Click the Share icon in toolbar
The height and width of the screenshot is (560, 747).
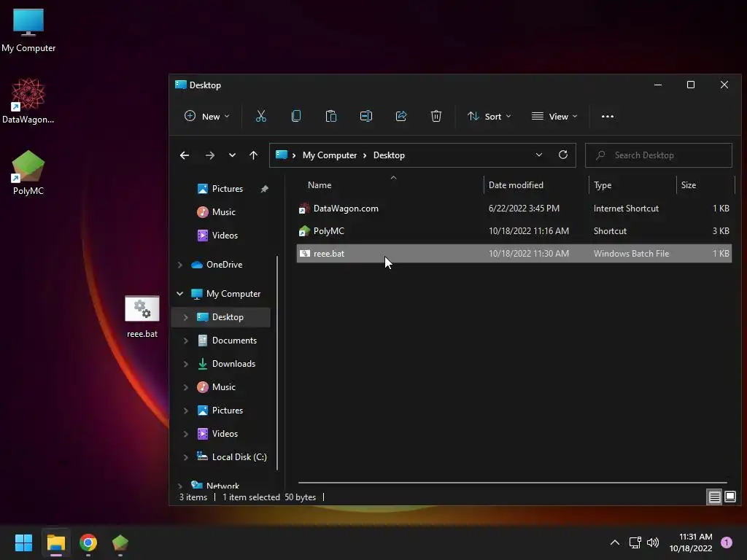coord(401,116)
